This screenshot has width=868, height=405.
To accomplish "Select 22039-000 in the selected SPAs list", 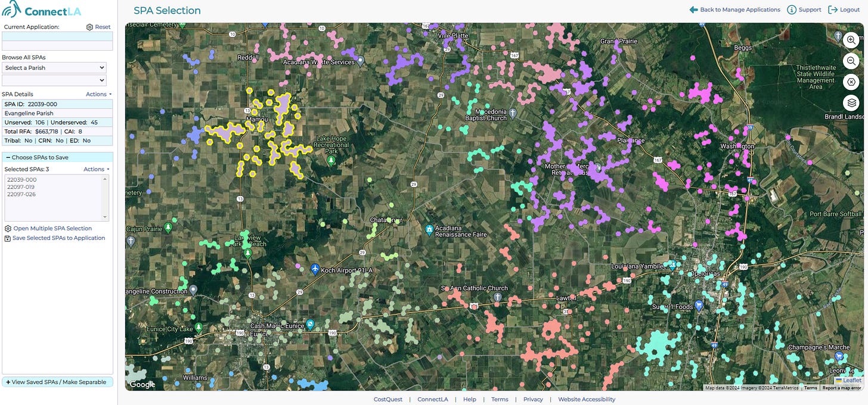I will pos(21,180).
